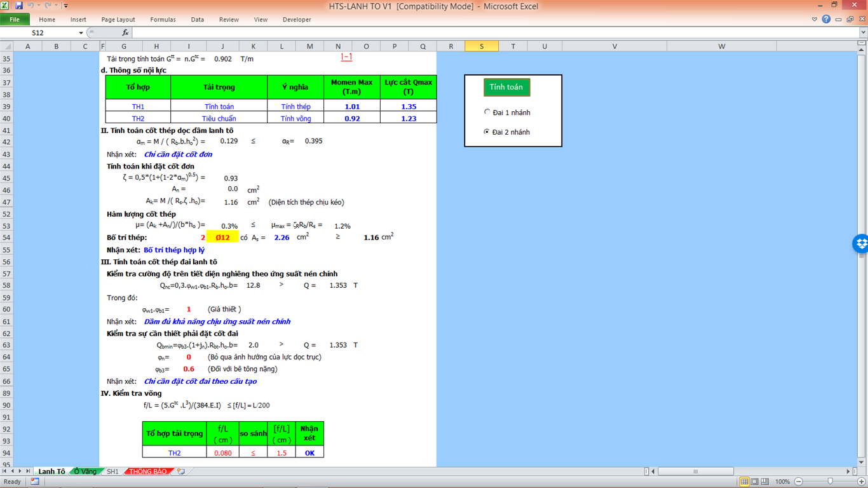The height and width of the screenshot is (488, 868).
Task: Open the Data ribbon tab
Action: (198, 20)
